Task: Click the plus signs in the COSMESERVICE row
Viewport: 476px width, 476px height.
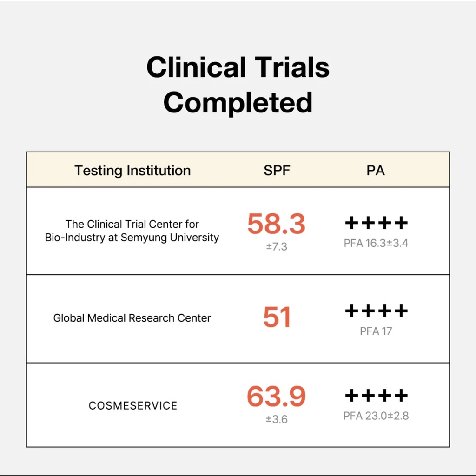Action: (376, 396)
